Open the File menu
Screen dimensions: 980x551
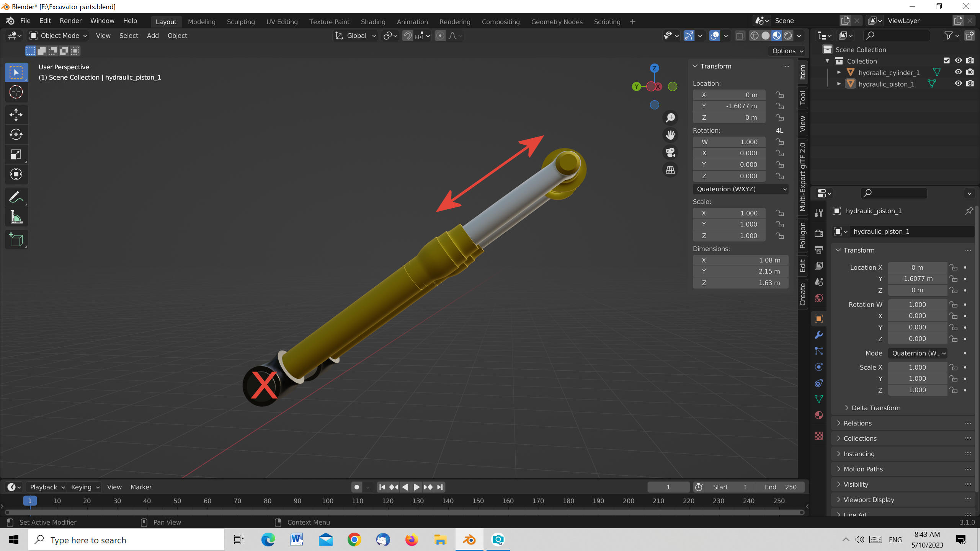(x=25, y=21)
